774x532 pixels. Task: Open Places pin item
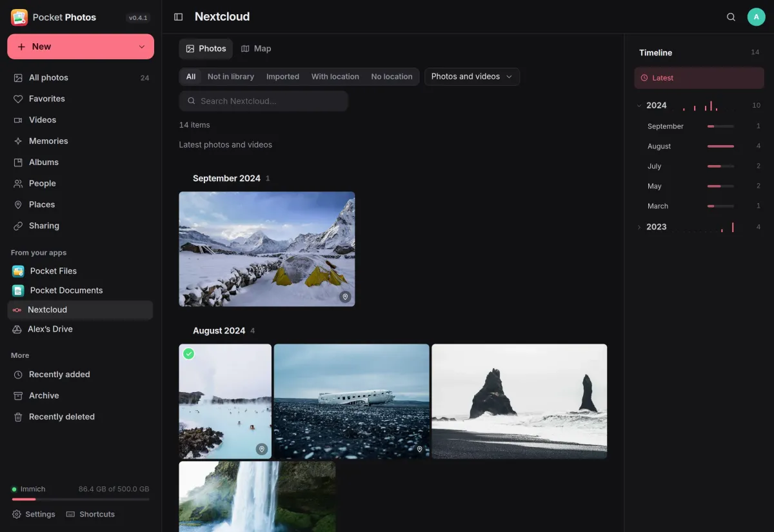point(81,205)
